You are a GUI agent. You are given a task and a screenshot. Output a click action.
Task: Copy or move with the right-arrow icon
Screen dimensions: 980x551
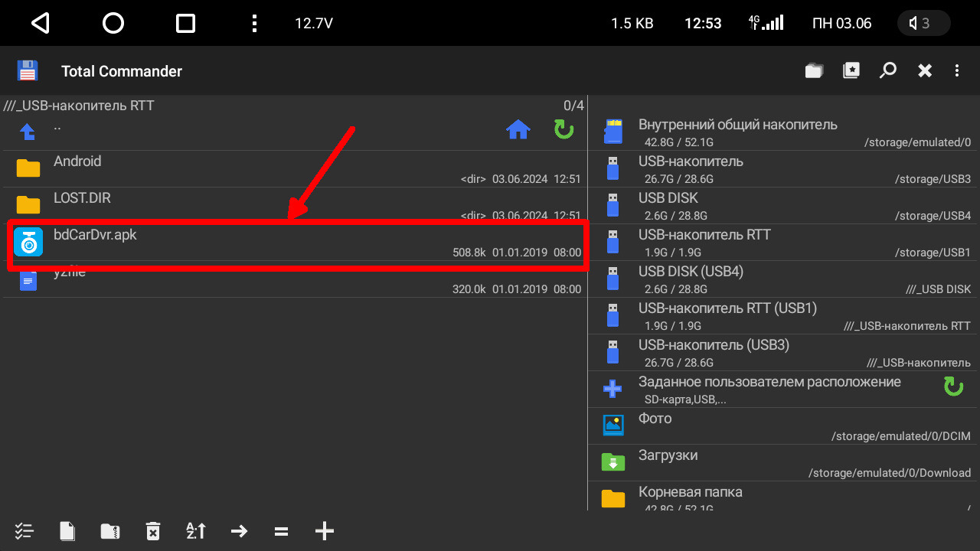(239, 531)
